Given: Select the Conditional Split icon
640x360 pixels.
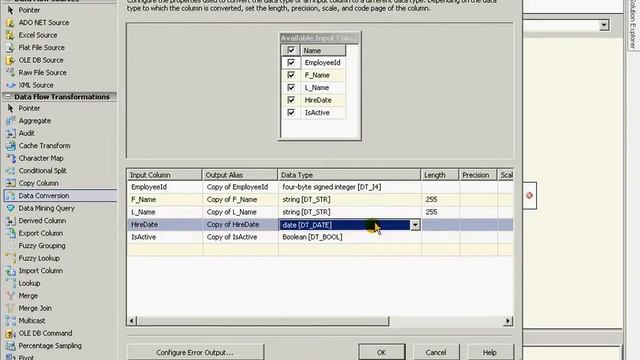Looking at the screenshot, I should click(x=10, y=171).
